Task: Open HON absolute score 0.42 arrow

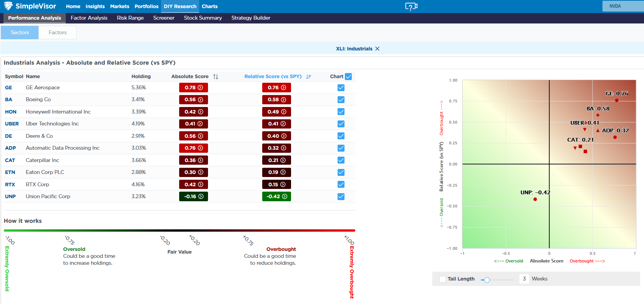Action: tap(200, 112)
